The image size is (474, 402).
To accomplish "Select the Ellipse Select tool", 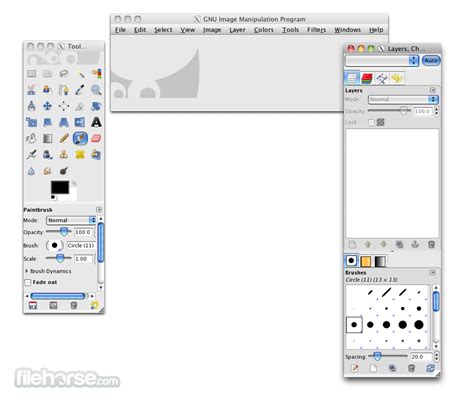I will (x=47, y=73).
